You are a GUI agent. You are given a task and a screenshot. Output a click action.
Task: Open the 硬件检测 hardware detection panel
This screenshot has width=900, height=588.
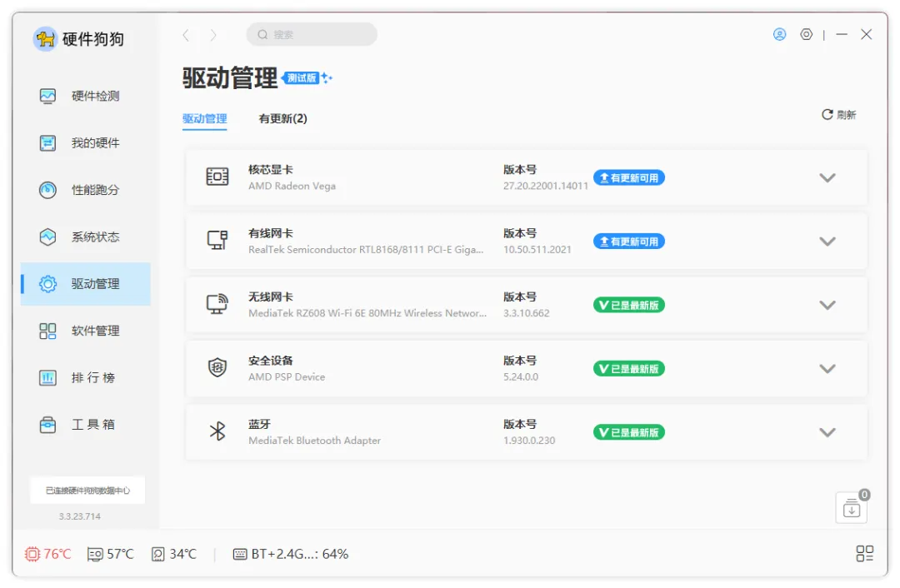84,96
